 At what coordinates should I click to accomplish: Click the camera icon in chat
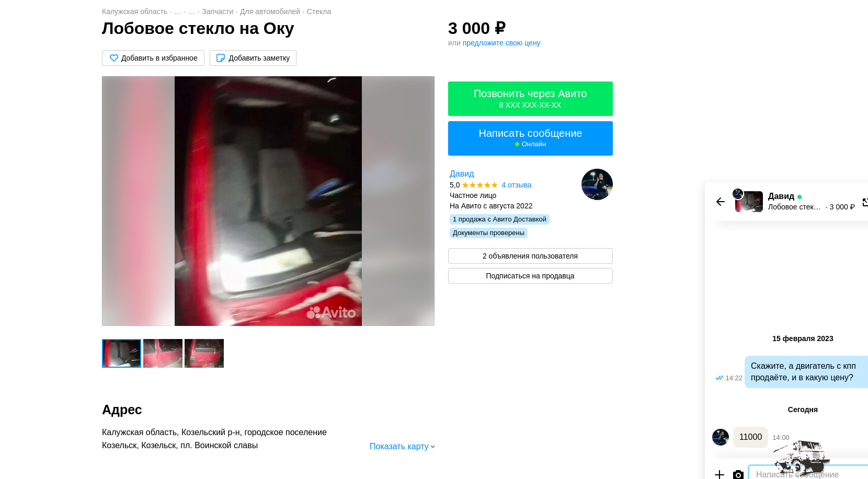pyautogui.click(x=738, y=474)
